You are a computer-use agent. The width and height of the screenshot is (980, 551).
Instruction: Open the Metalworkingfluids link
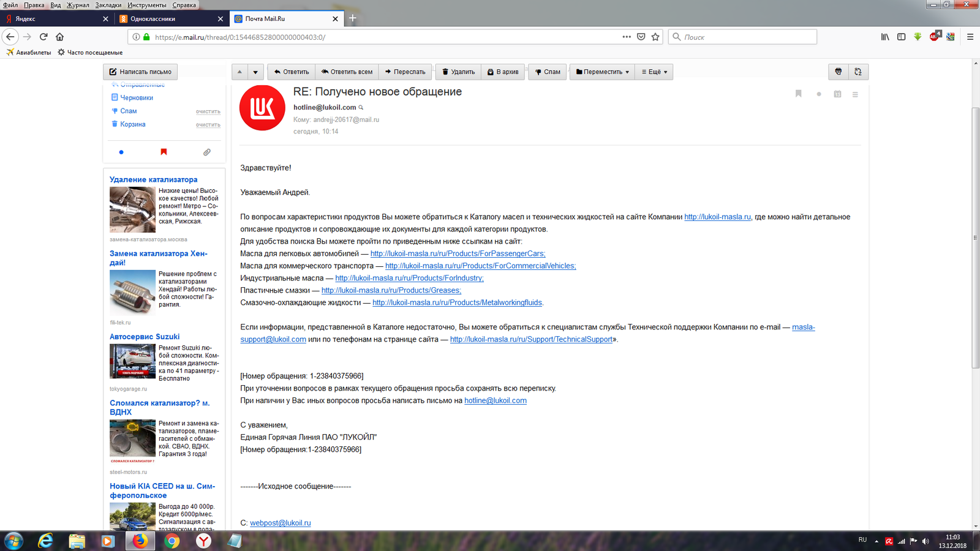point(457,302)
